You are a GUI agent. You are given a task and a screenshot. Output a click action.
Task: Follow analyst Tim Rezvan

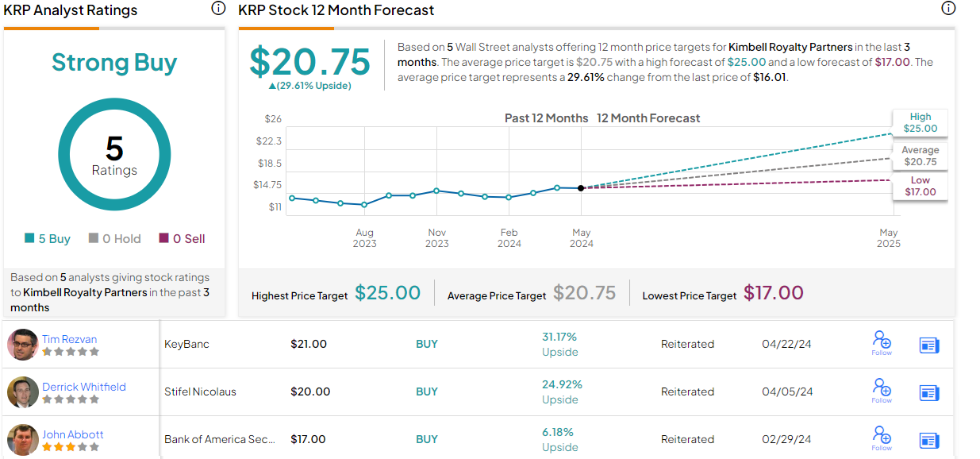click(881, 344)
